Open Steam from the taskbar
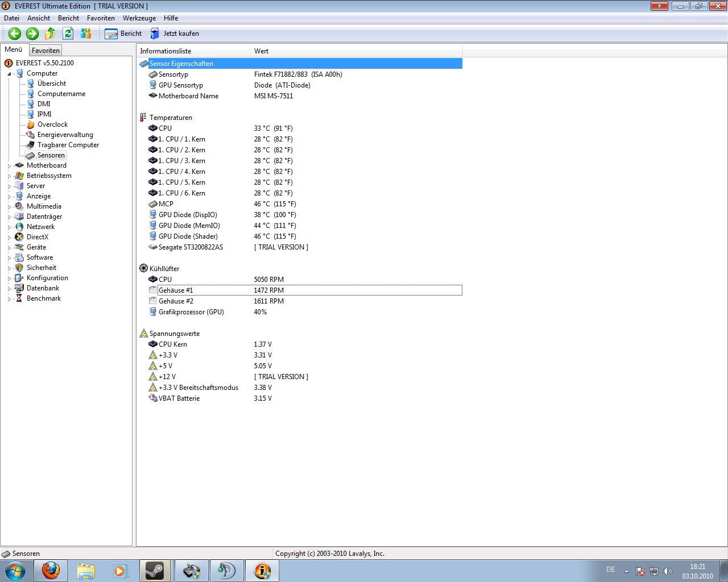728x582 pixels. pos(155,571)
